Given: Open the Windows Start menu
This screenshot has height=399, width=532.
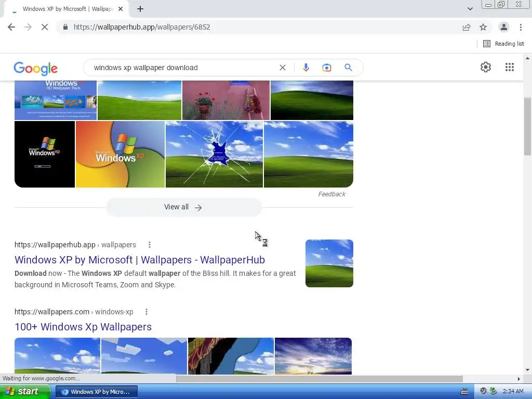Looking at the screenshot, I should (x=24, y=392).
